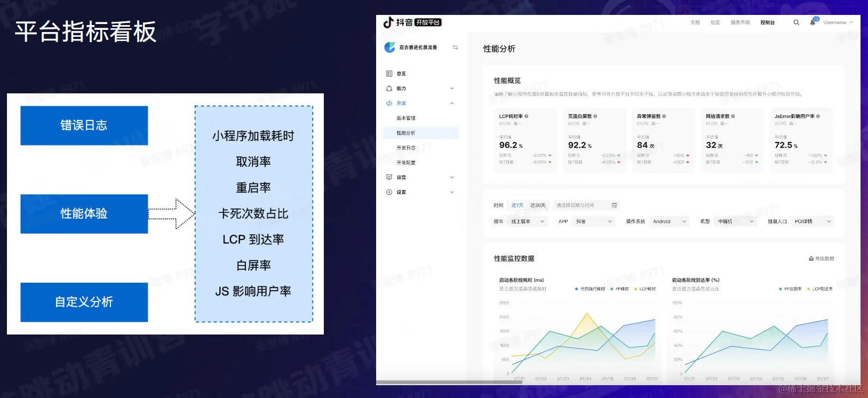The height and width of the screenshot is (398, 868).
Task: Click the 运营 sidebar icon
Action: (389, 177)
